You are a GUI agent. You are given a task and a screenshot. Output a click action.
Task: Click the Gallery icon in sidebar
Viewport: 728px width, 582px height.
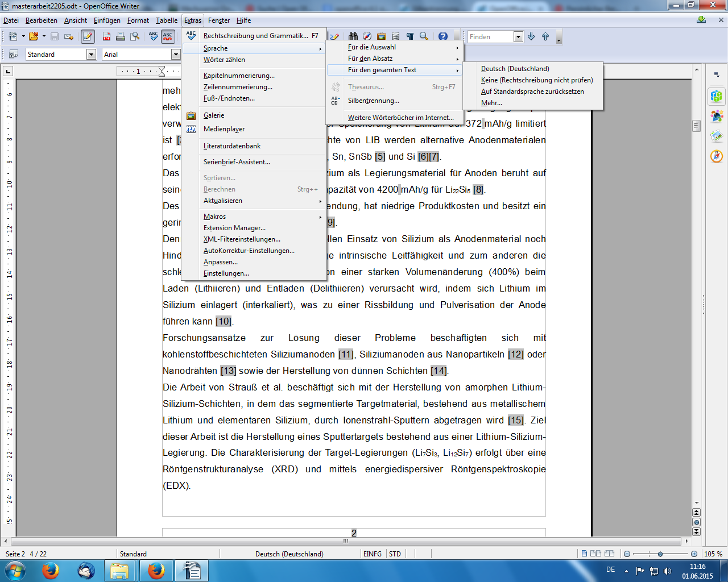pos(717,136)
